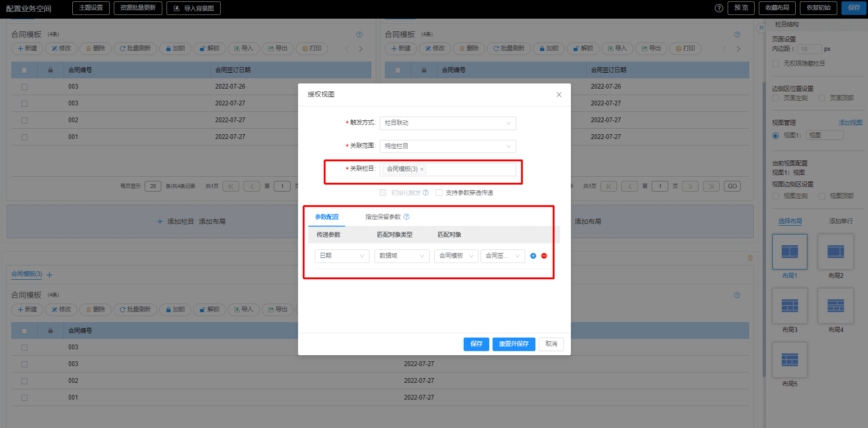
Task: Toggle 初始化触发 checkbox
Action: click(x=383, y=193)
